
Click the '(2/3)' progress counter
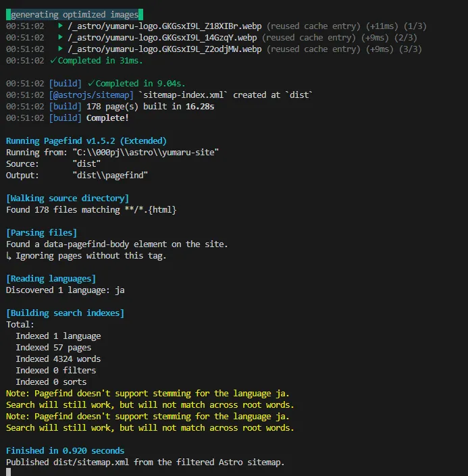point(406,38)
